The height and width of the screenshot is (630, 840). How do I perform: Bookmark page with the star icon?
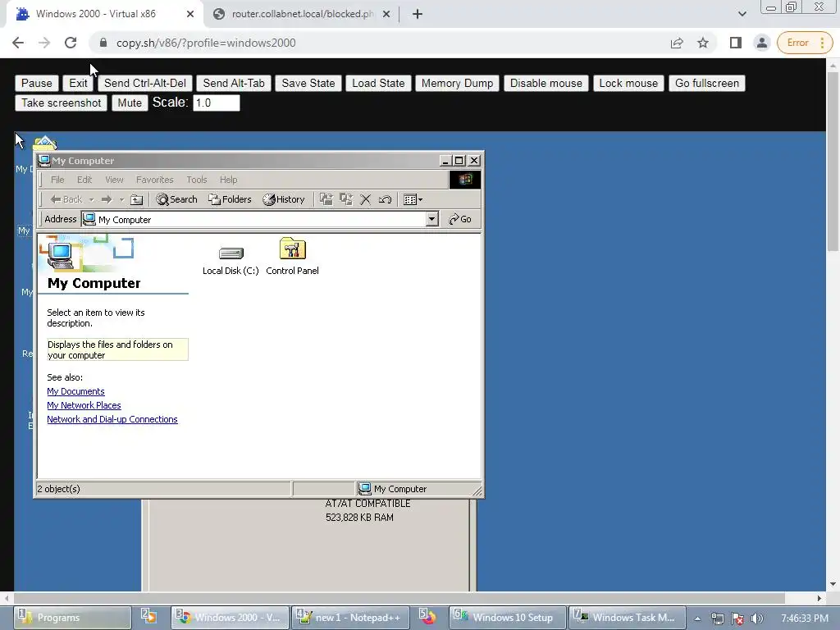[x=703, y=43]
